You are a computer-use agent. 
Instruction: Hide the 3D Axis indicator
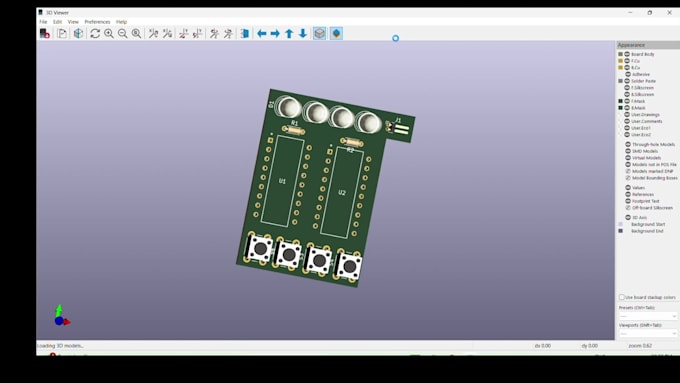(628, 218)
